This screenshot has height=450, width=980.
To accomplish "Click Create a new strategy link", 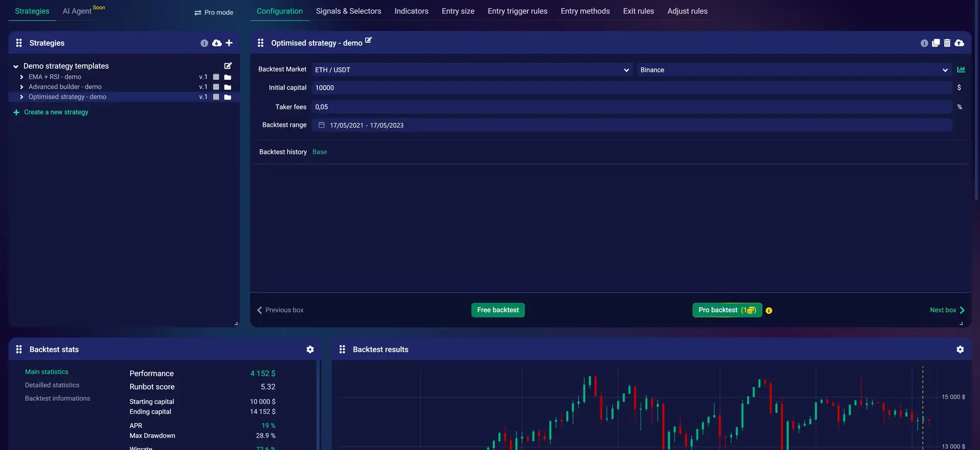I will point(56,112).
